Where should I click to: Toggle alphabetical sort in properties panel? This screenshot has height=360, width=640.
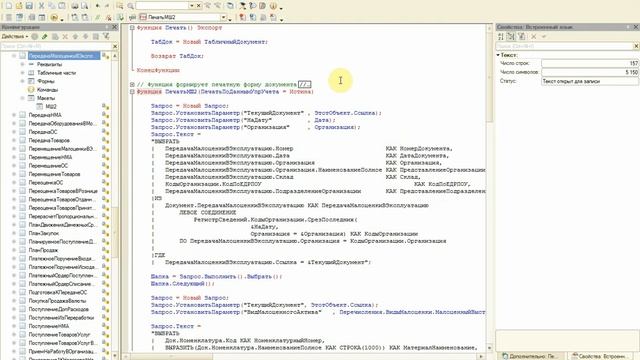click(501, 36)
